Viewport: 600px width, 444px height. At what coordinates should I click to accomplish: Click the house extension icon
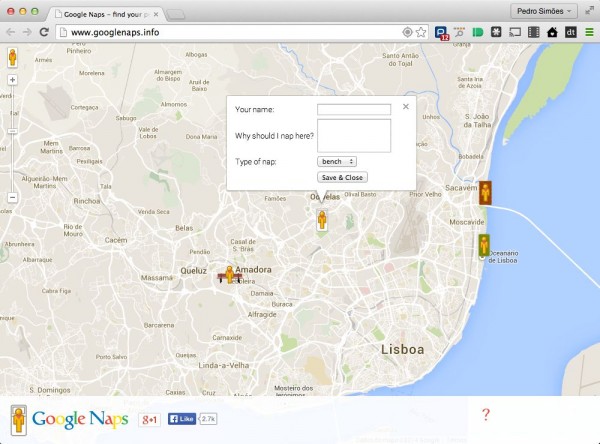click(x=552, y=32)
